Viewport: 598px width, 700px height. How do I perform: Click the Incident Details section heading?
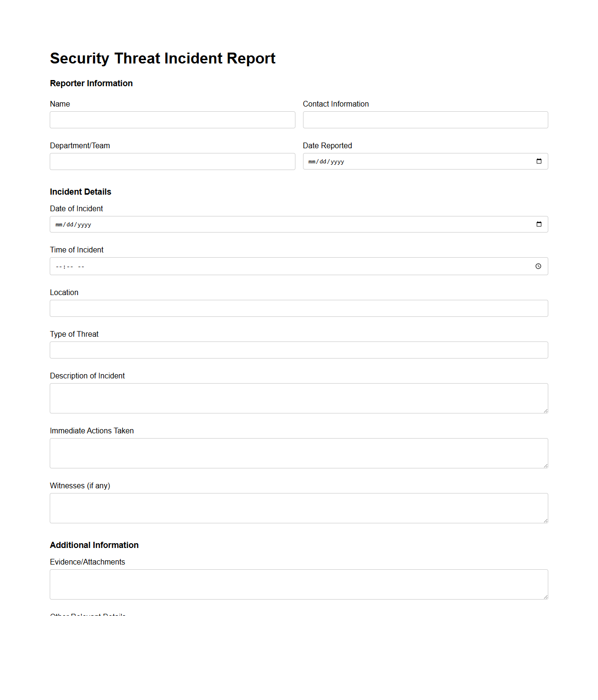[80, 192]
